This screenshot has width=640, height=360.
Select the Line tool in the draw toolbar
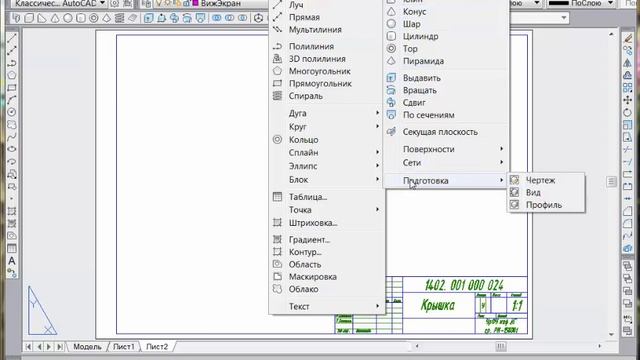pos(12,38)
